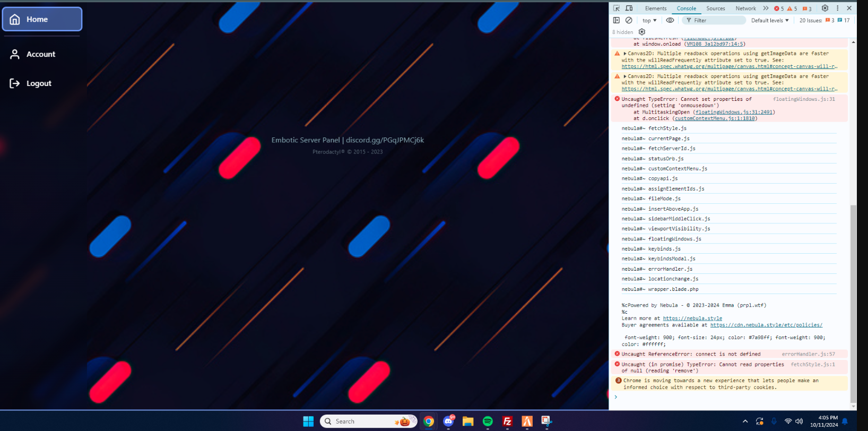Open the volume speaker tray icon
Image resolution: width=868 pixels, height=431 pixels.
point(799,421)
